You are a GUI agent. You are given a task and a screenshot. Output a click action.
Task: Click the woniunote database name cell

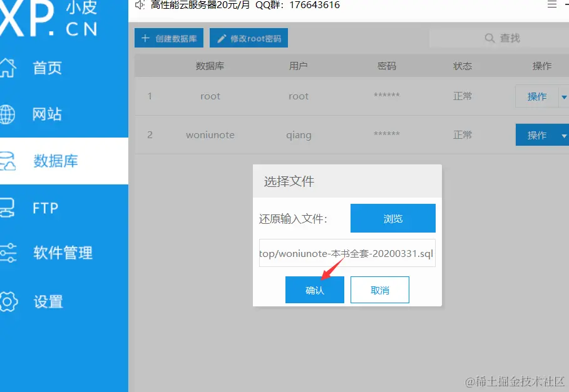coord(210,135)
